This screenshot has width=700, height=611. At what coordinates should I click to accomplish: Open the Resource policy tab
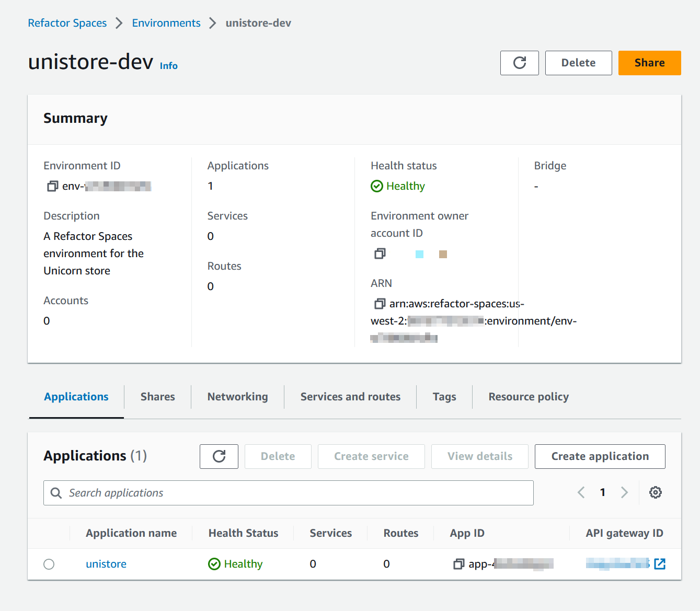[x=529, y=397]
